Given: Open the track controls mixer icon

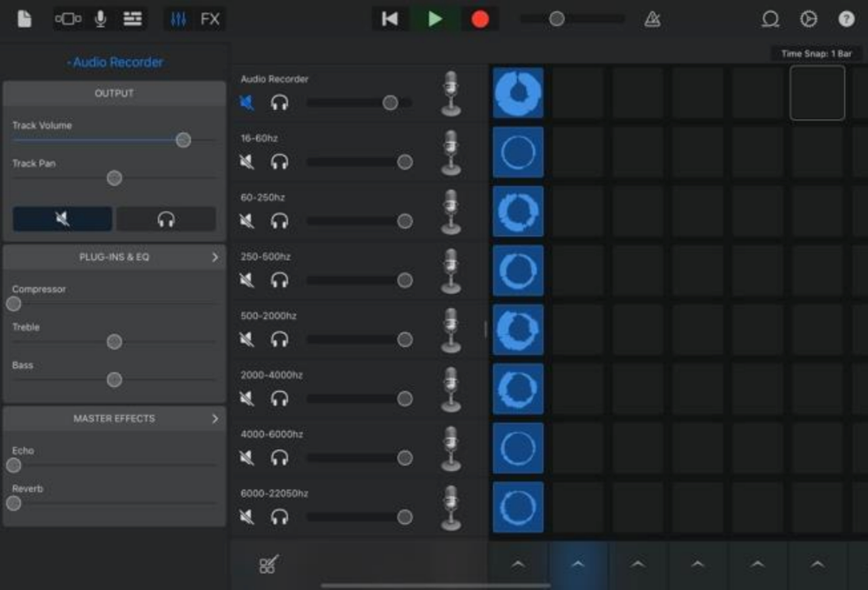Looking at the screenshot, I should (178, 20).
